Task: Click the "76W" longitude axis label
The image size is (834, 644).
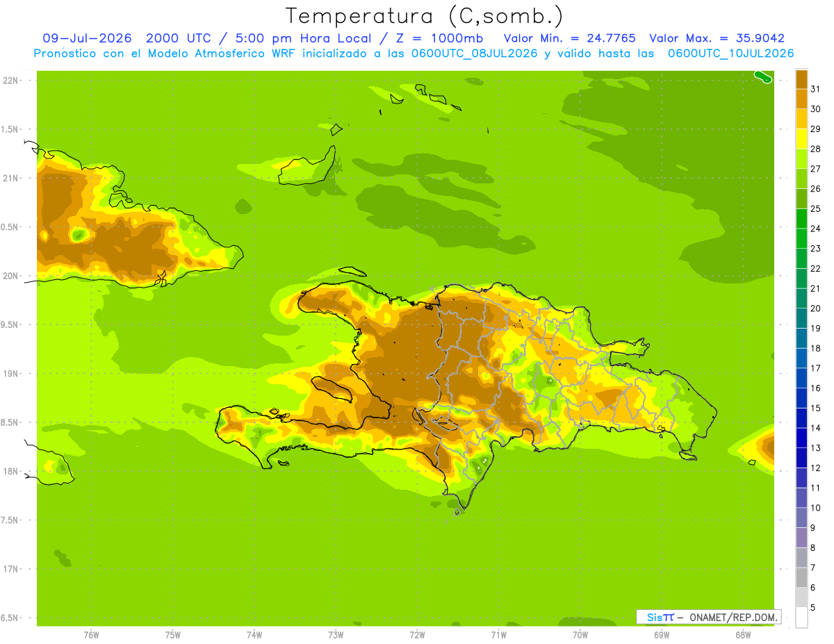Action: 91,635
